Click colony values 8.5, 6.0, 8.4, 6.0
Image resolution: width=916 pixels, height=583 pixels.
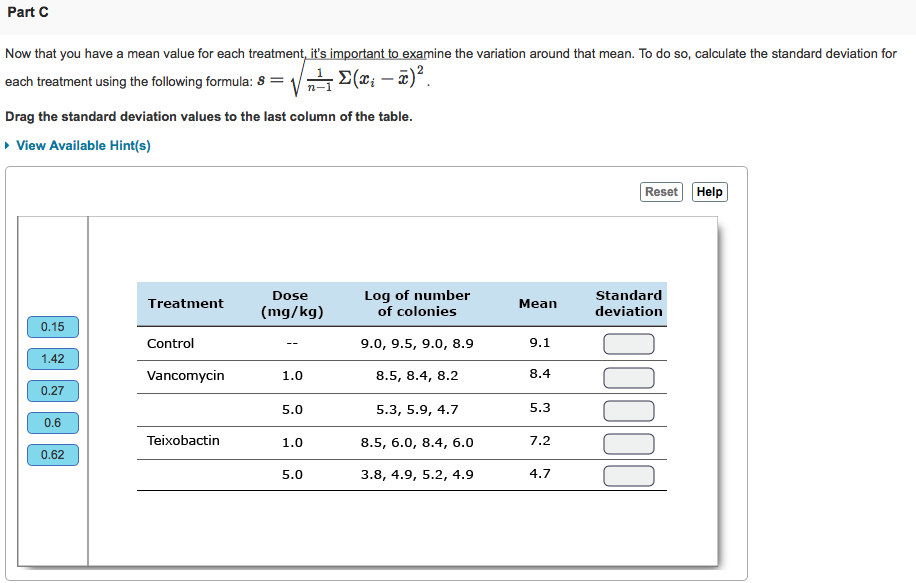[x=417, y=443]
